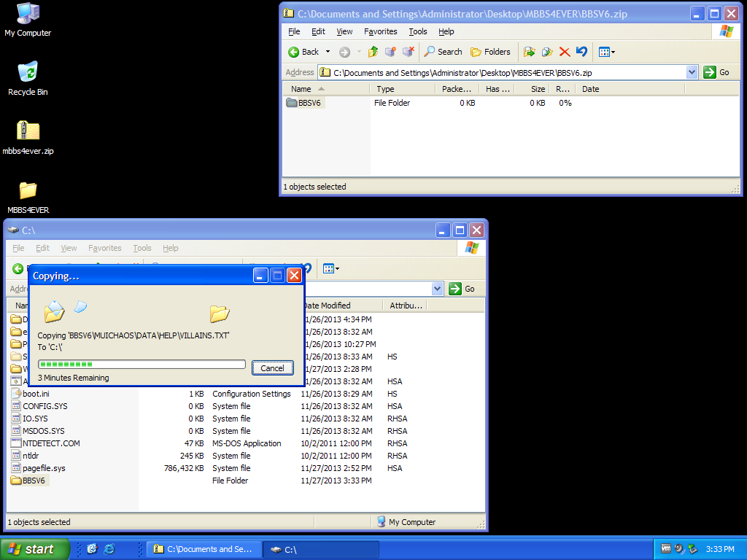Click the copying progress bar
The image size is (747, 560).
coord(142,364)
